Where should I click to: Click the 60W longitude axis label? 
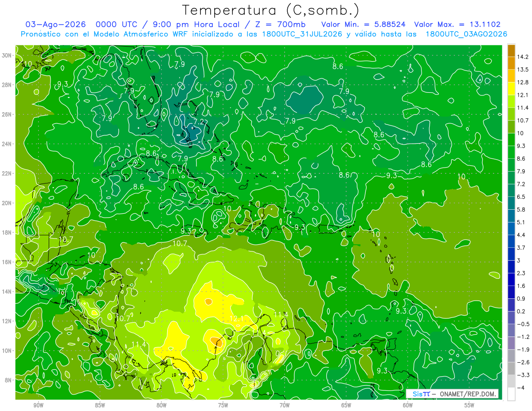point(408,405)
